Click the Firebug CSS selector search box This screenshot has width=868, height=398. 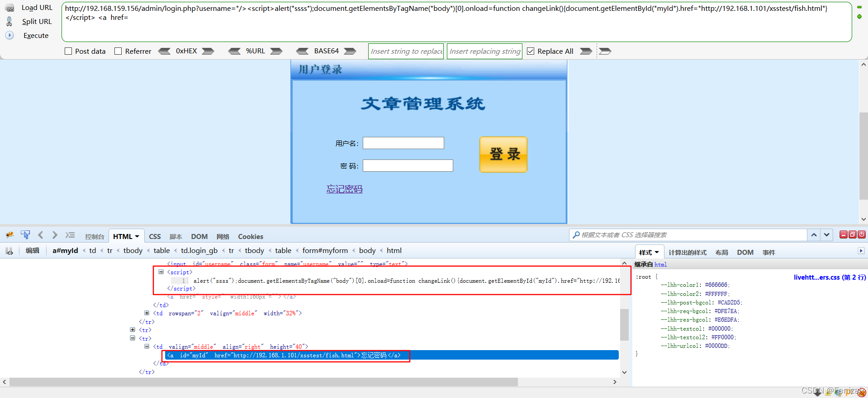click(688, 235)
